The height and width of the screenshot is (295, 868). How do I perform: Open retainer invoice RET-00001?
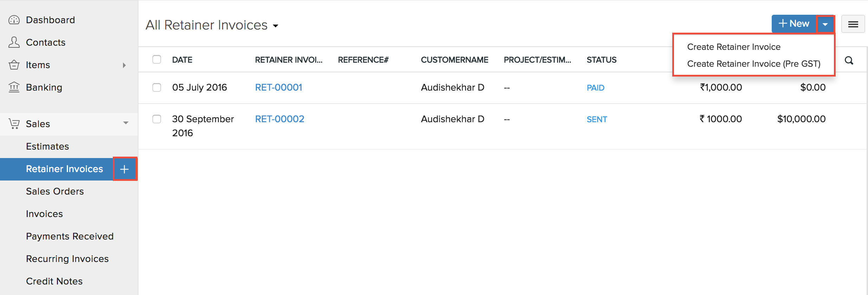tap(278, 87)
